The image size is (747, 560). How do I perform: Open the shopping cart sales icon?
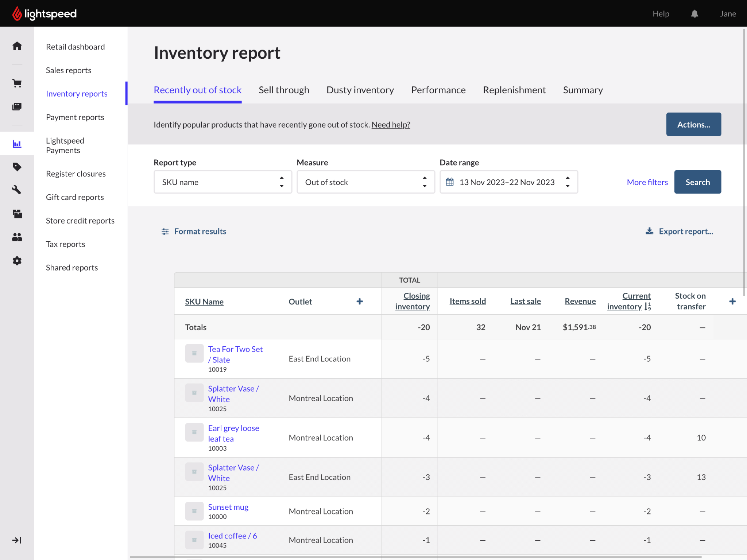(x=17, y=83)
